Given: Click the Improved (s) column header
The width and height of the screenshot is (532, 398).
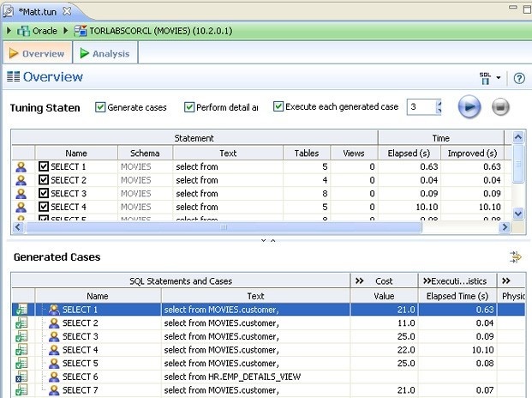Looking at the screenshot, I should point(472,154).
